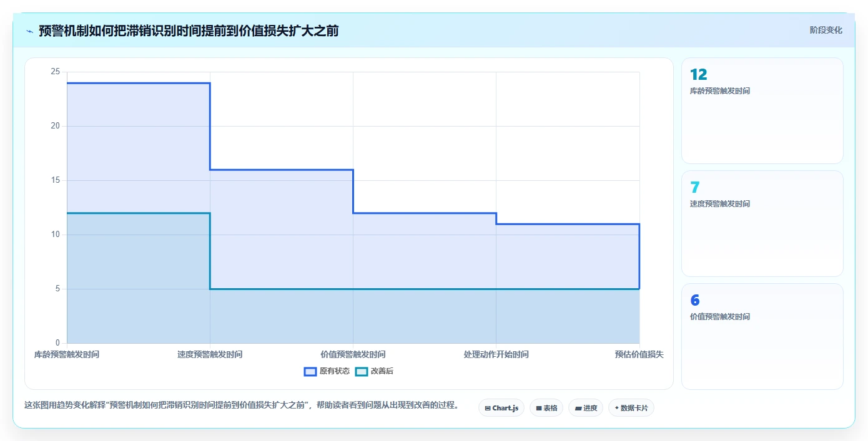Image resolution: width=868 pixels, height=441 pixels.
Task: Click the 改善后 legend color box
Action: [362, 371]
